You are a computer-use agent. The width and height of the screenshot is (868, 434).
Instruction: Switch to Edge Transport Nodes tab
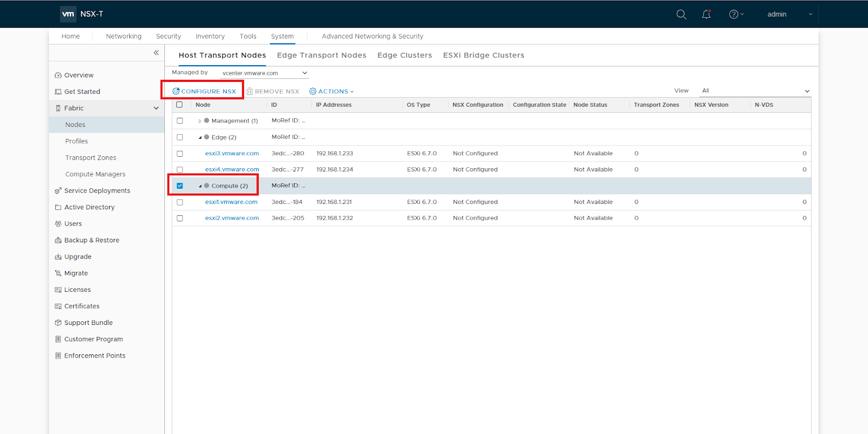click(321, 55)
